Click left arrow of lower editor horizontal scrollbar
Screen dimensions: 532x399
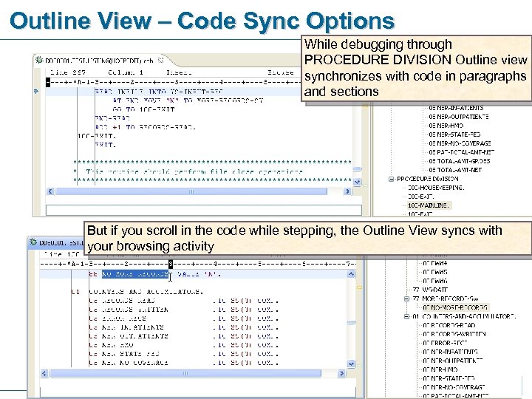click(44, 373)
